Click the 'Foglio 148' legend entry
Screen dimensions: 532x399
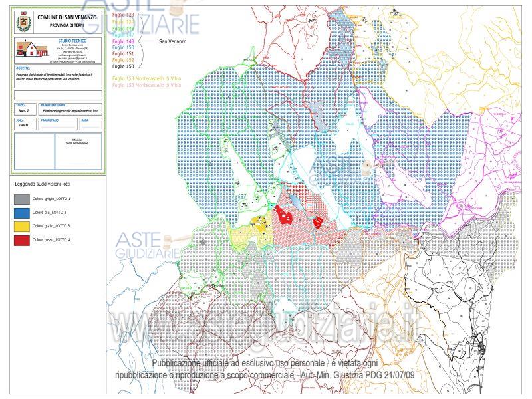coord(123,41)
